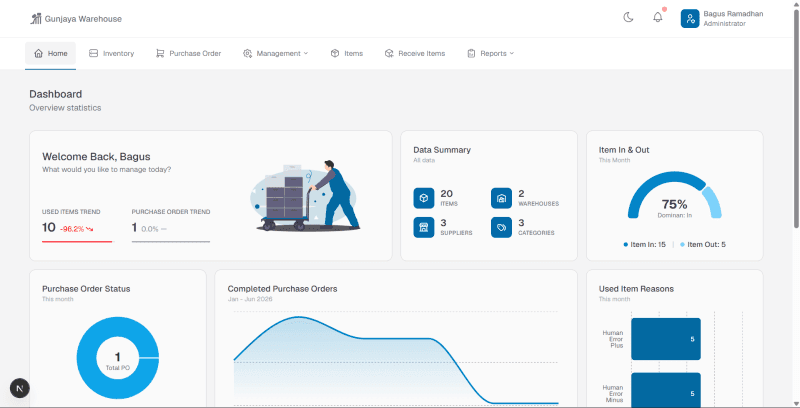Click the Completed Purchase Orders area chart

pos(396,360)
